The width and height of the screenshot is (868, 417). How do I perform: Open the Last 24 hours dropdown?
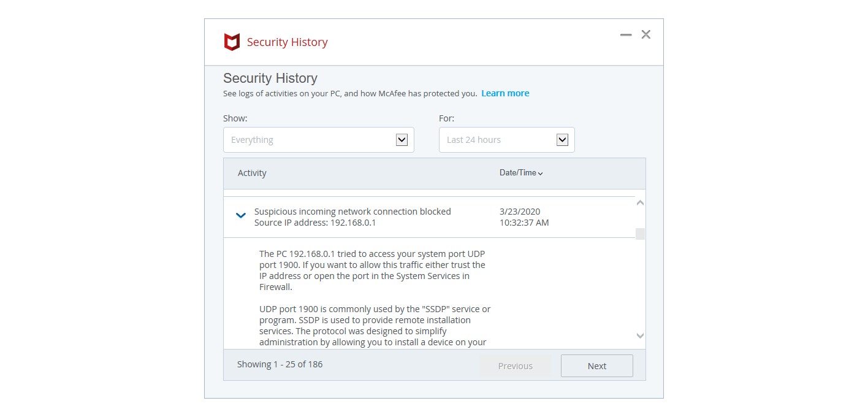tap(507, 140)
